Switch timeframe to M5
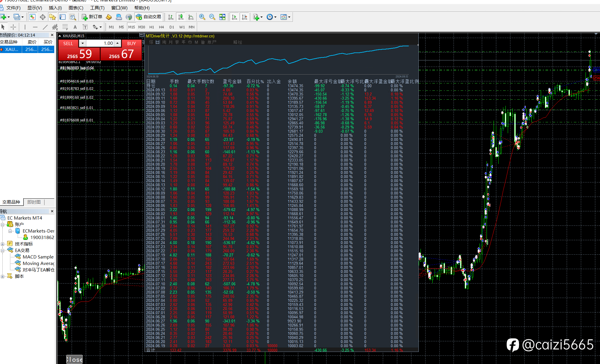600x364 pixels. click(x=121, y=27)
